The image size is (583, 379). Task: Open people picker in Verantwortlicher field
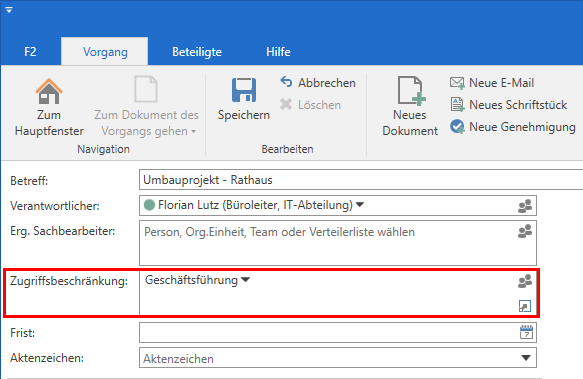point(525,206)
